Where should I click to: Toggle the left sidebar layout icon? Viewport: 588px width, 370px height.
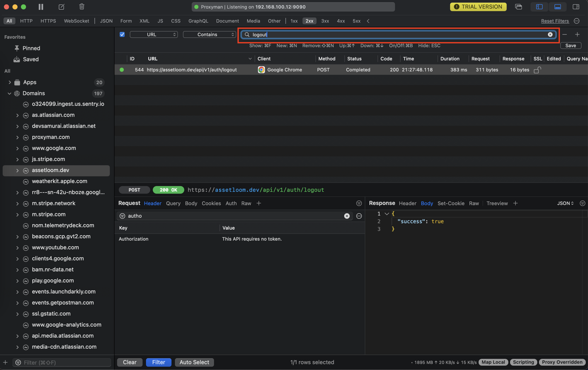click(x=539, y=7)
